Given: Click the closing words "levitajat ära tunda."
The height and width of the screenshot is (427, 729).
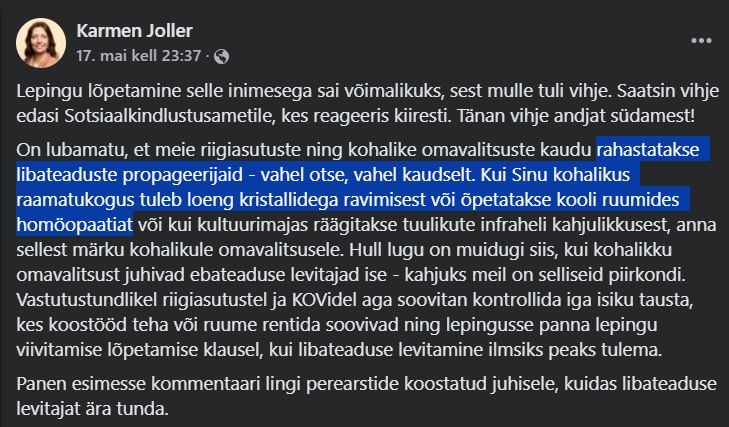Looking at the screenshot, I should [92, 409].
